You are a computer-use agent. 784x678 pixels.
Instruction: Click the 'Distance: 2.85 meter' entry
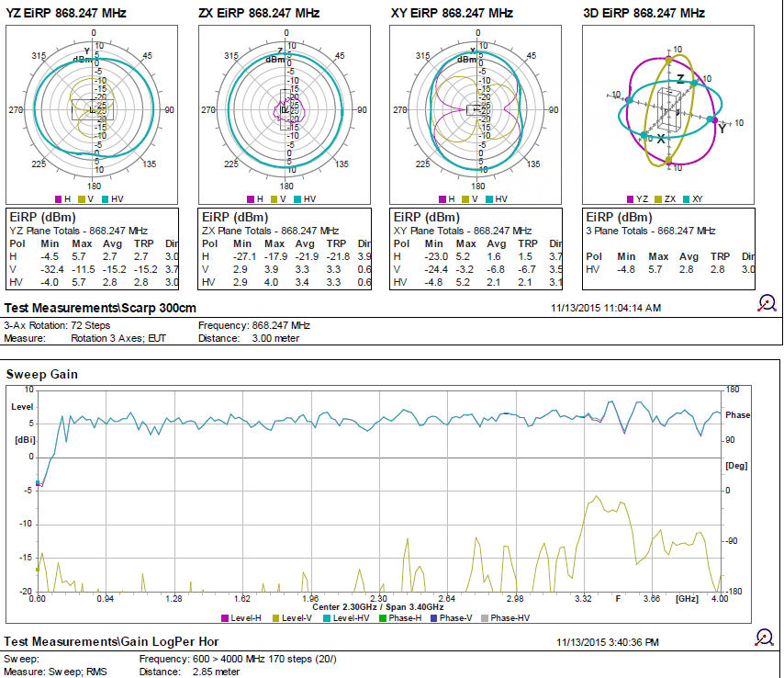click(189, 672)
